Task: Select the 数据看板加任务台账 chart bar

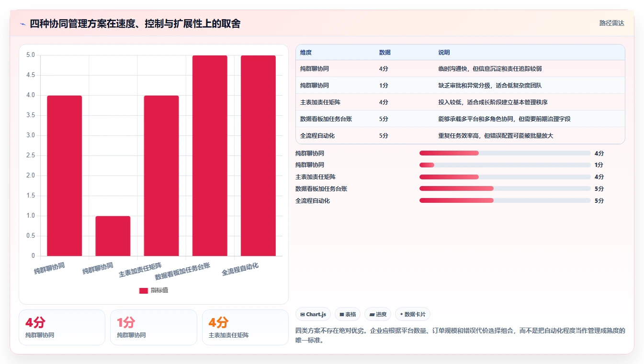Action: 210,155
